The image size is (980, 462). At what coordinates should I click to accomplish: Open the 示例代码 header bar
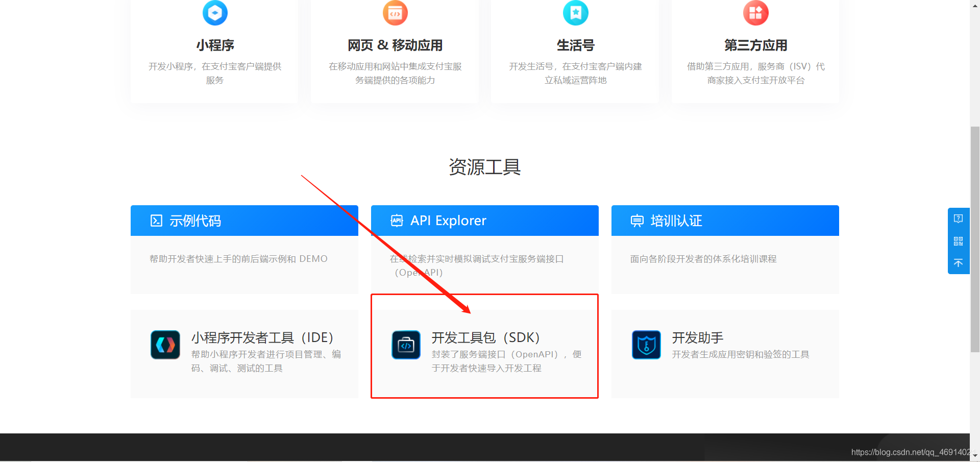coord(244,221)
